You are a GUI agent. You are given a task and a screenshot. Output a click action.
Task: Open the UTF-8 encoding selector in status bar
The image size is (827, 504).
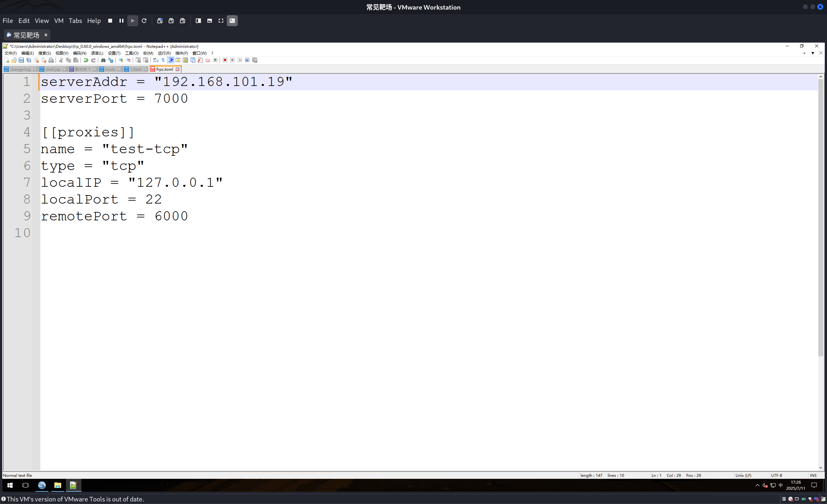776,475
